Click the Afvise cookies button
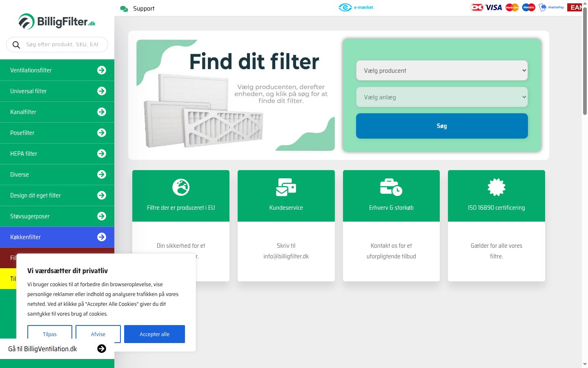Viewport: 588px width, 368px height. 98,334
